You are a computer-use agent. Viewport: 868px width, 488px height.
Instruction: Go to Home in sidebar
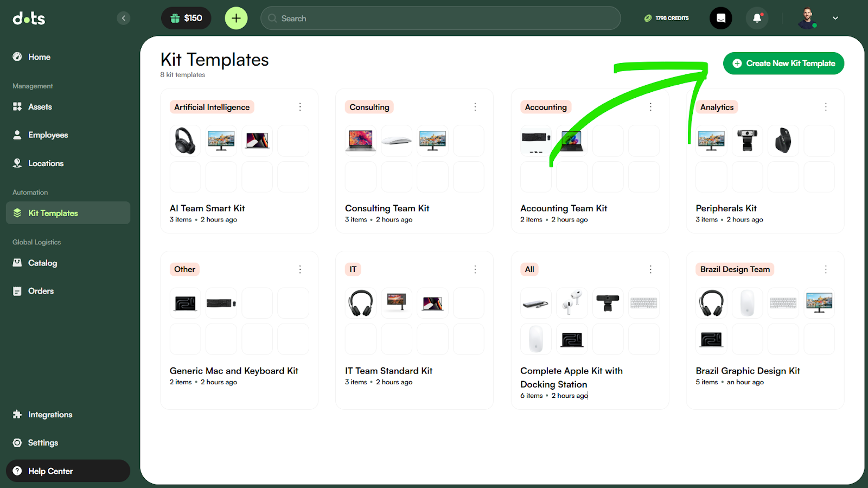pyautogui.click(x=68, y=56)
